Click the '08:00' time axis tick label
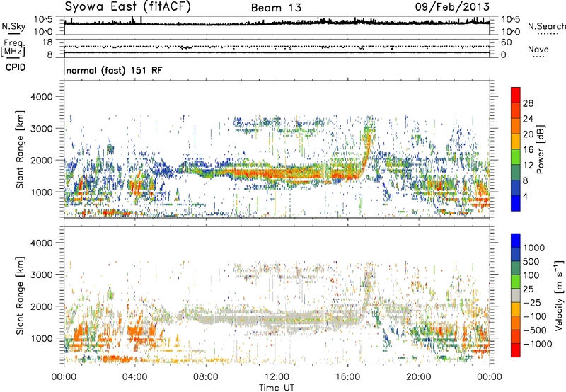 click(x=206, y=376)
